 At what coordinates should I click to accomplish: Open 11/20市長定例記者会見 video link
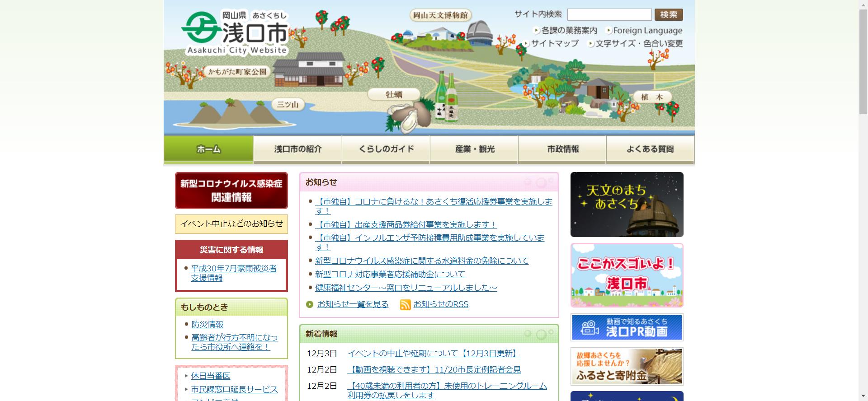[x=434, y=369]
